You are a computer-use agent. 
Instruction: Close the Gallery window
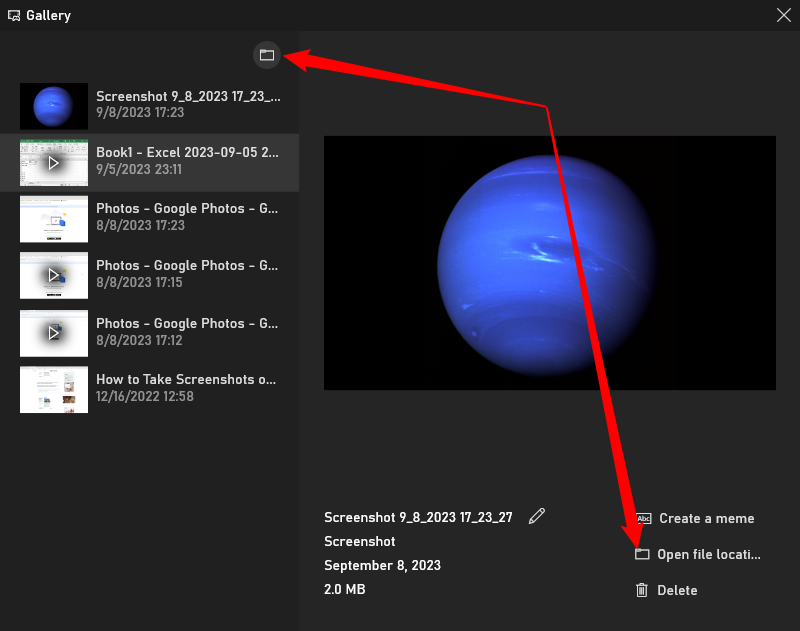click(x=783, y=15)
